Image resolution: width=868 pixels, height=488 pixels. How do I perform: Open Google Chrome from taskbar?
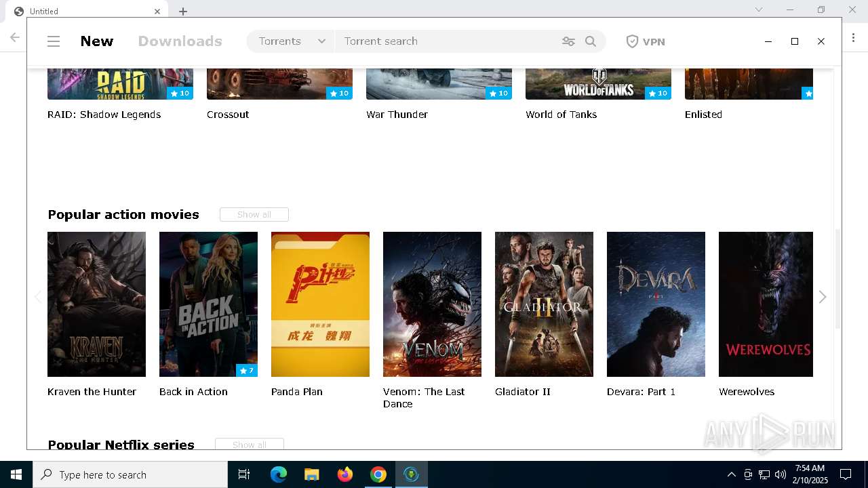pyautogui.click(x=378, y=474)
